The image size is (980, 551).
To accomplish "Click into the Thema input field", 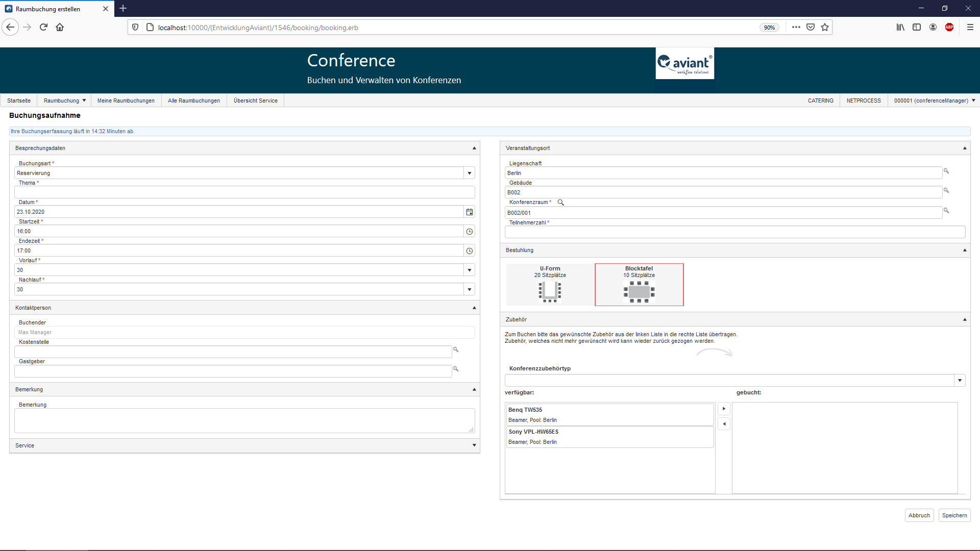I will tap(244, 192).
